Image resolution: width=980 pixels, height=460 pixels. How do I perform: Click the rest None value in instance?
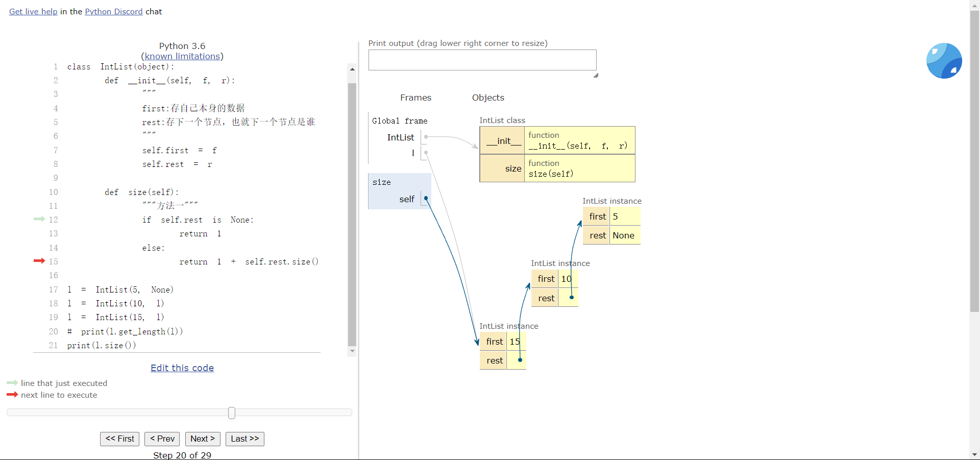(x=624, y=235)
